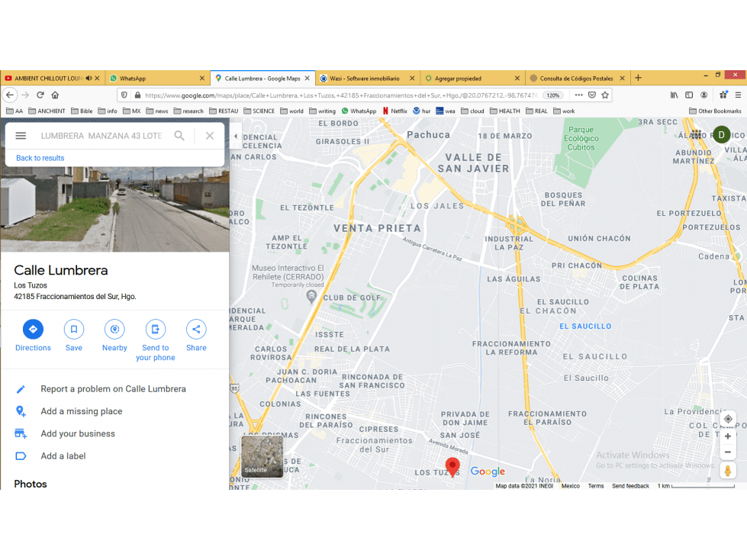Click the search magnifier icon in Maps
747x560 pixels.
tap(179, 136)
